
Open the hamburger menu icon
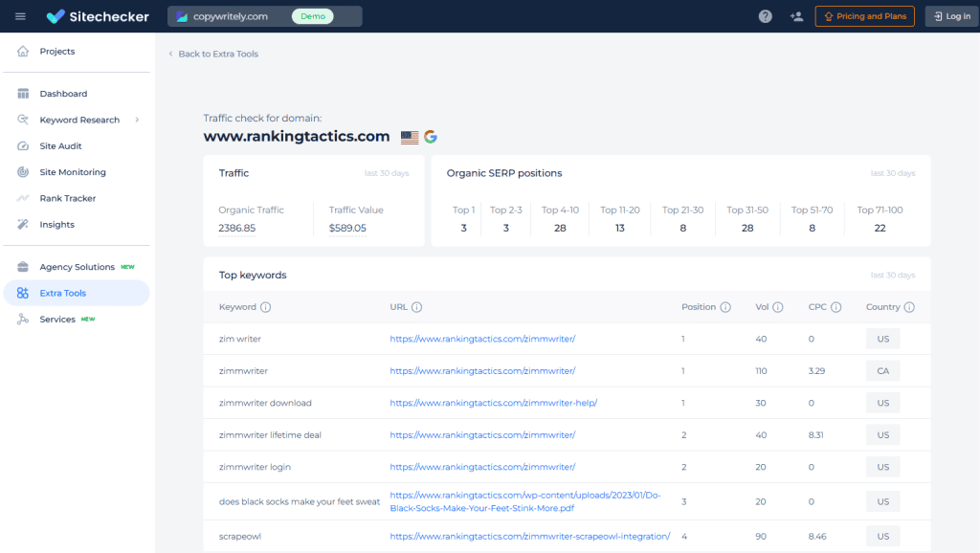(x=20, y=16)
